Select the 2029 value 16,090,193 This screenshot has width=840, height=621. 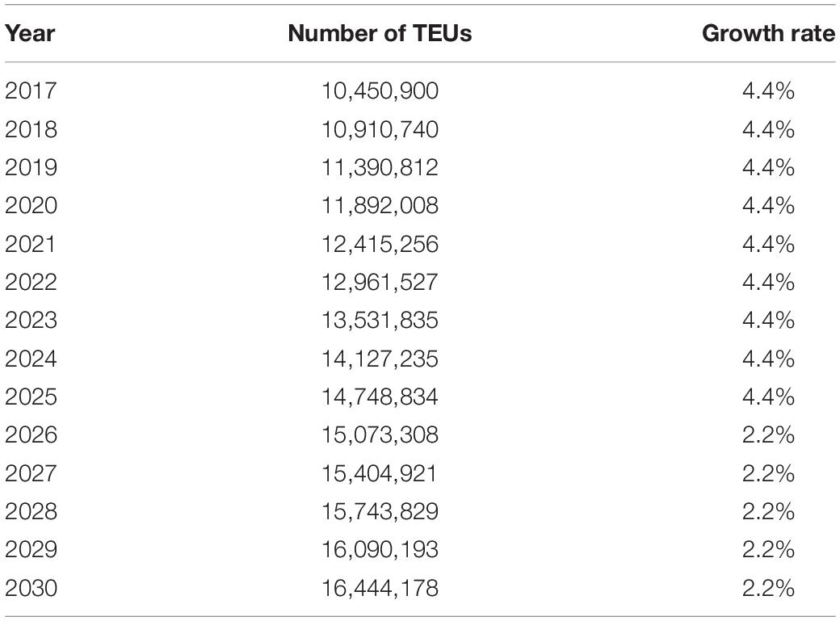pos(380,549)
